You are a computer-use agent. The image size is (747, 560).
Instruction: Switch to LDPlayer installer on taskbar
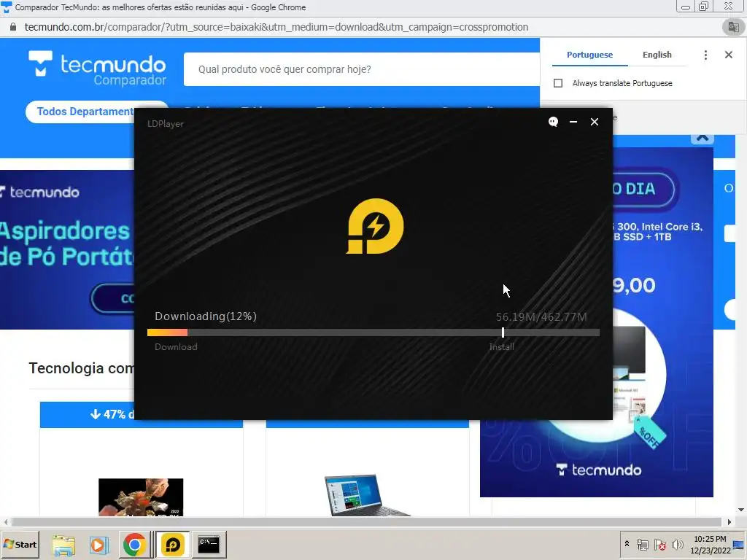point(172,545)
